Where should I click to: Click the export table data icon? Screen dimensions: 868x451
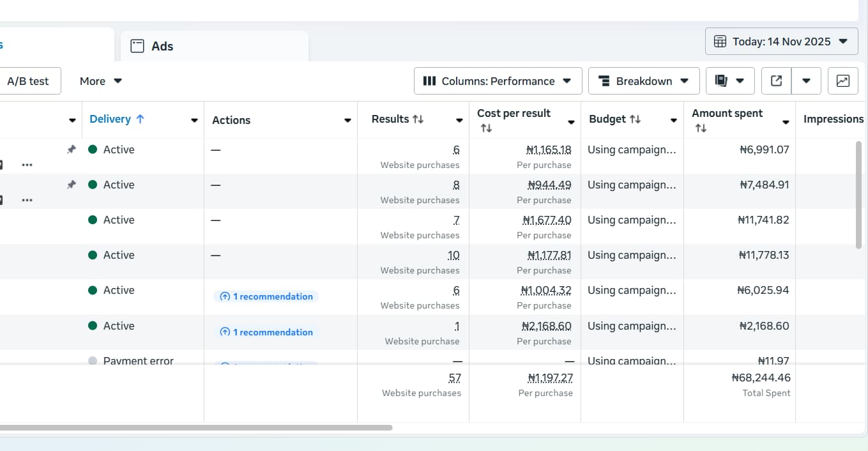(776, 81)
